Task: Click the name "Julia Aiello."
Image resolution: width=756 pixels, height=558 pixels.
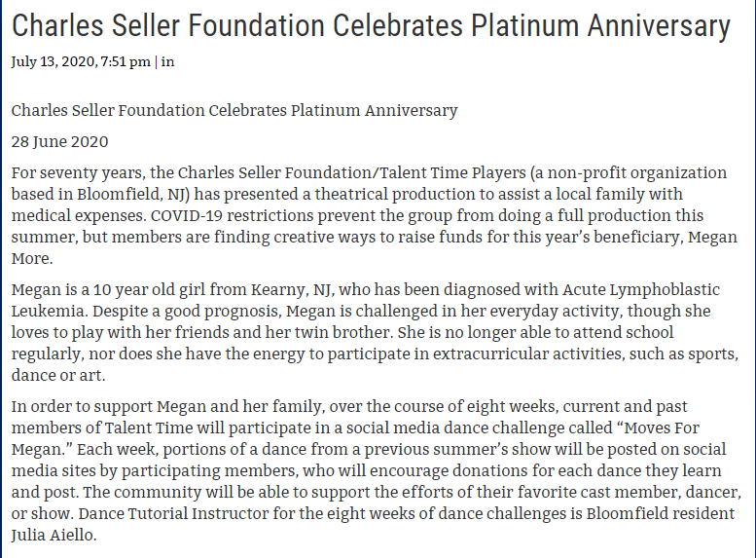Action: [56, 535]
